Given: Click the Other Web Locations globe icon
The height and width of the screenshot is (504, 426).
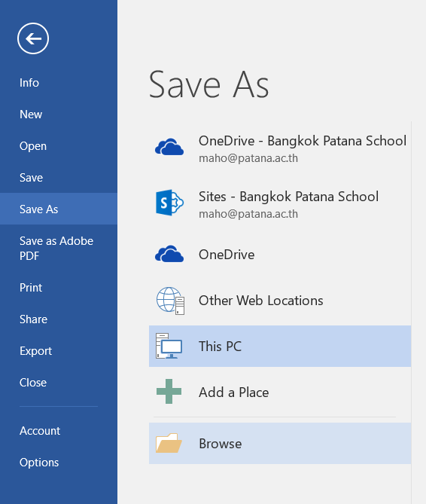Looking at the screenshot, I should point(170,301).
